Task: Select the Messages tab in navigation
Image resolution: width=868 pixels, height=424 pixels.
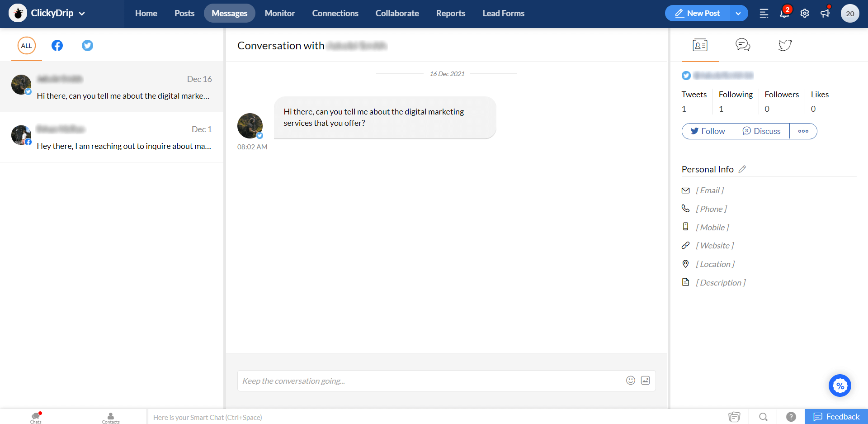Action: pyautogui.click(x=230, y=14)
